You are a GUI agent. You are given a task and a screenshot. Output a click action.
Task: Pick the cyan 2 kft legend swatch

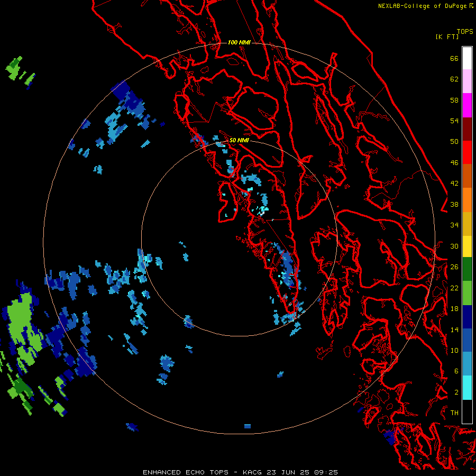click(467, 388)
